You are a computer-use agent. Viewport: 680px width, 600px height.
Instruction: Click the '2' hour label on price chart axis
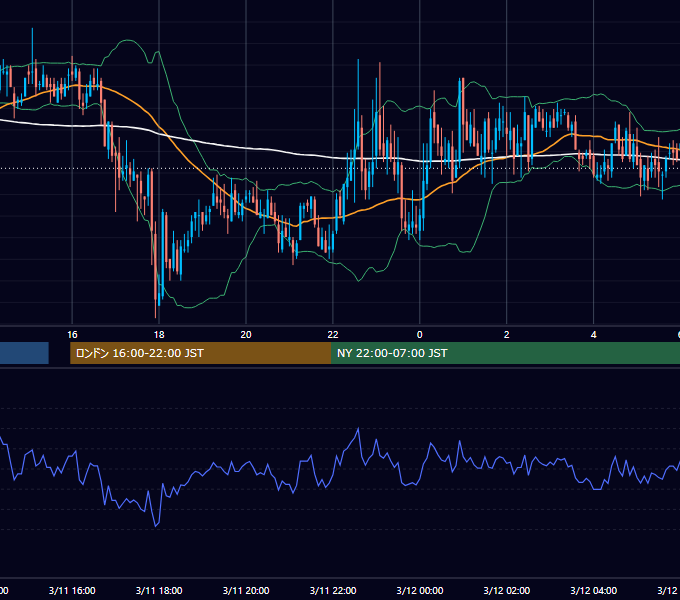[507, 335]
